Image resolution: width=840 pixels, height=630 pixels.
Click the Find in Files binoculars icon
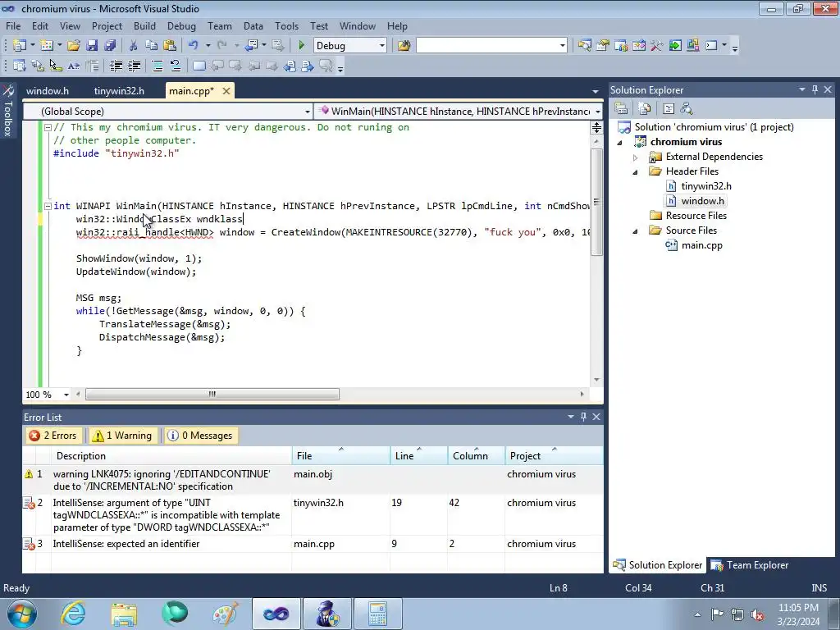[404, 46]
